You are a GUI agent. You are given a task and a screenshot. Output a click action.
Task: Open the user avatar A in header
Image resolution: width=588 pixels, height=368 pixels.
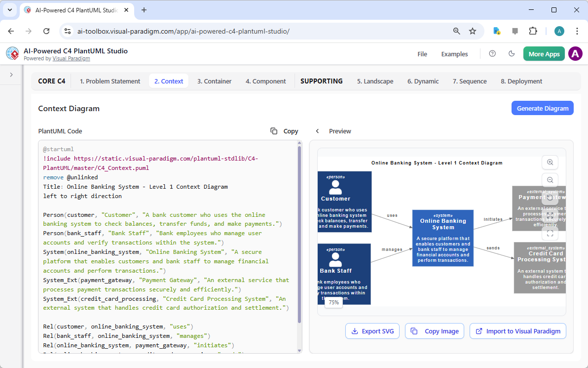[575, 54]
